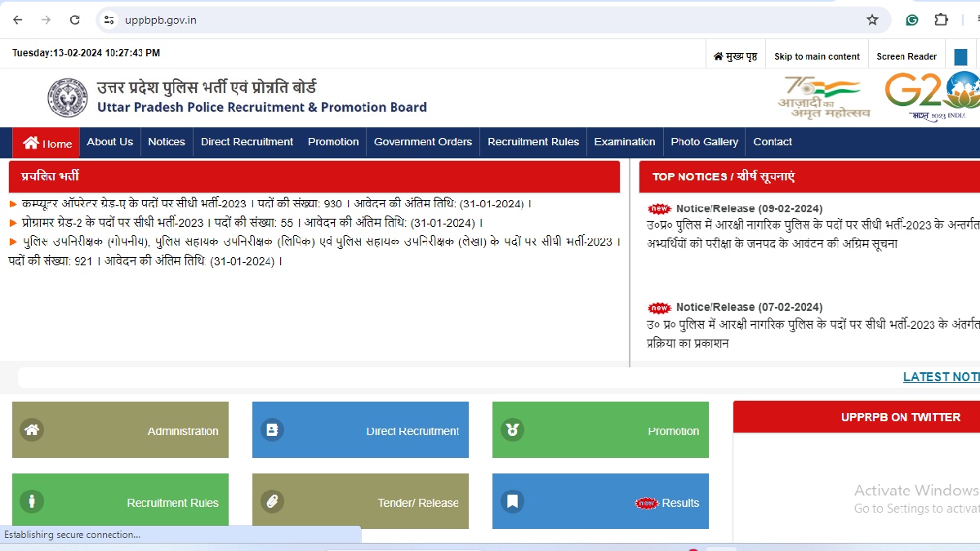Open the 09-02-2024 notice about exam district
980x551 pixels.
click(x=813, y=233)
